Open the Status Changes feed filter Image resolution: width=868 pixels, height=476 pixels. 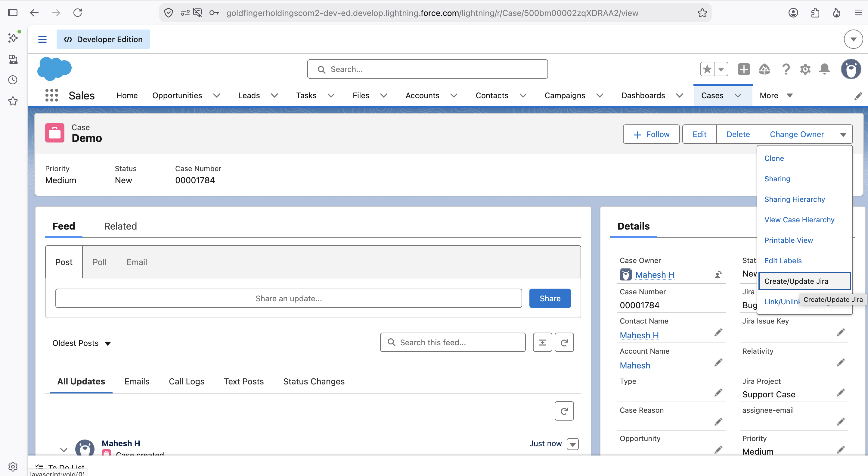[314, 381]
